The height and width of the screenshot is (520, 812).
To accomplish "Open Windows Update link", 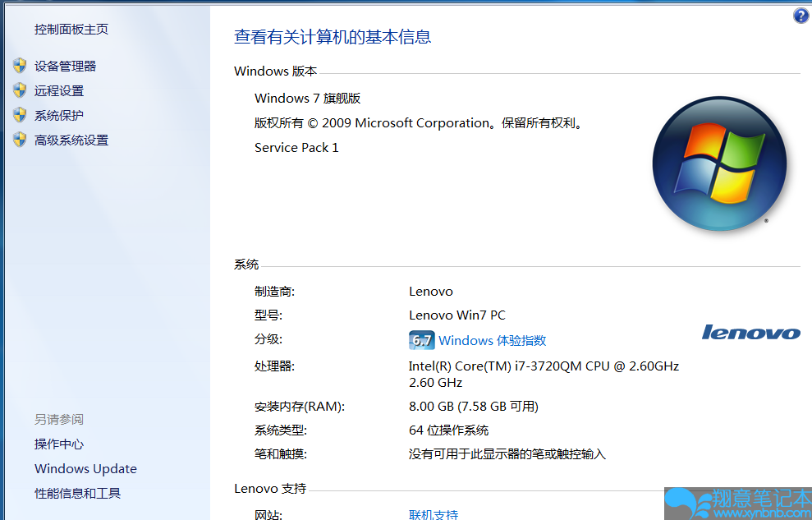I will [86, 469].
